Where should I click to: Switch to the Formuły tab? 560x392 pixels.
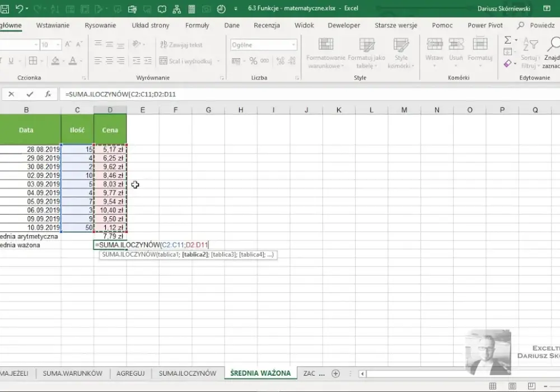(x=197, y=25)
